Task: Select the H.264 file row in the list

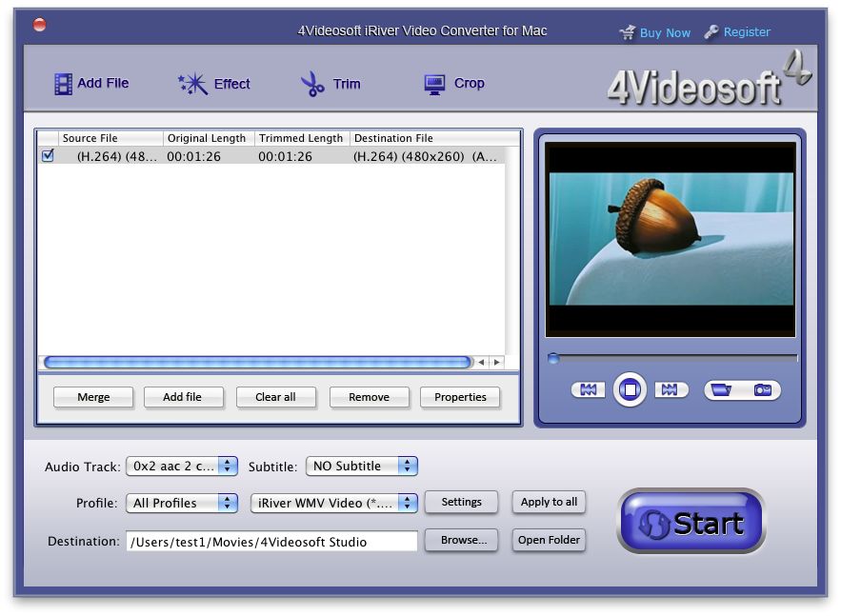Action: click(270, 156)
